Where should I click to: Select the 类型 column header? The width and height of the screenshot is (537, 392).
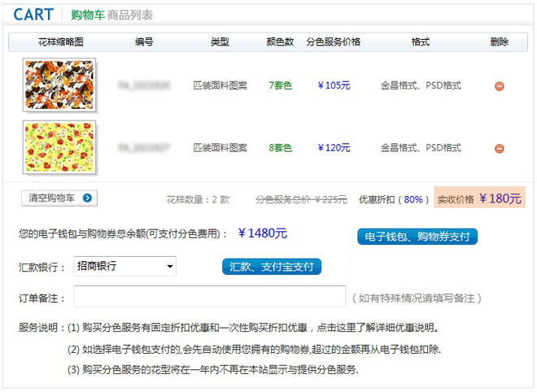click(x=220, y=42)
